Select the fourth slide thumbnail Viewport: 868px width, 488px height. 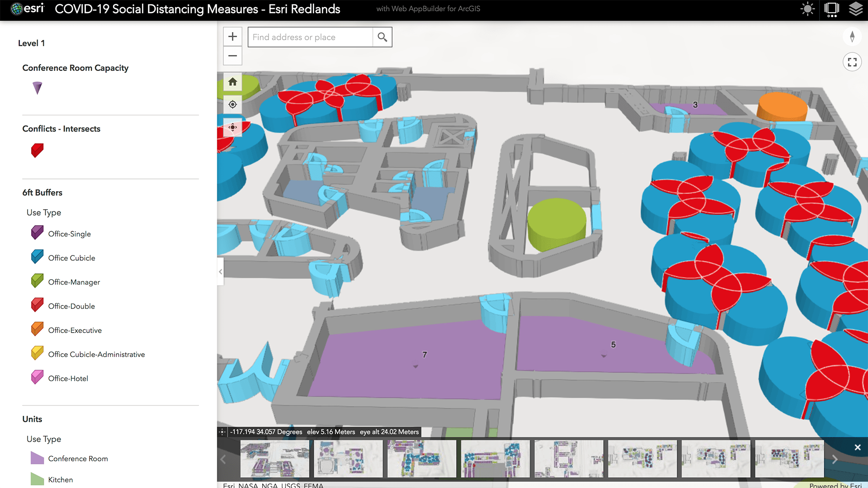point(495,459)
